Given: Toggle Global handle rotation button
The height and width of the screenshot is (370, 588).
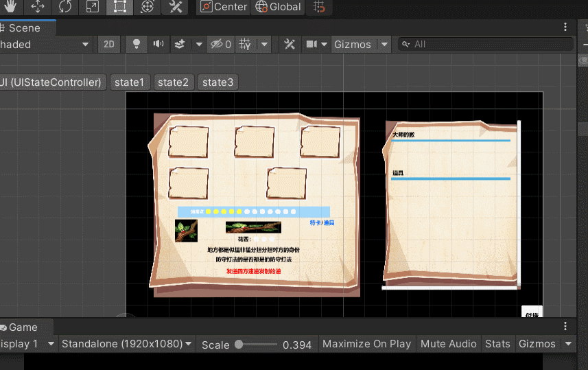Looking at the screenshot, I should (x=278, y=7).
